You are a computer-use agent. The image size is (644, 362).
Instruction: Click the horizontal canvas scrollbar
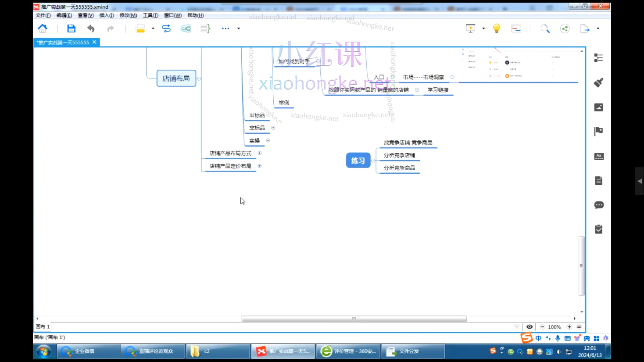pyautogui.click(x=354, y=319)
